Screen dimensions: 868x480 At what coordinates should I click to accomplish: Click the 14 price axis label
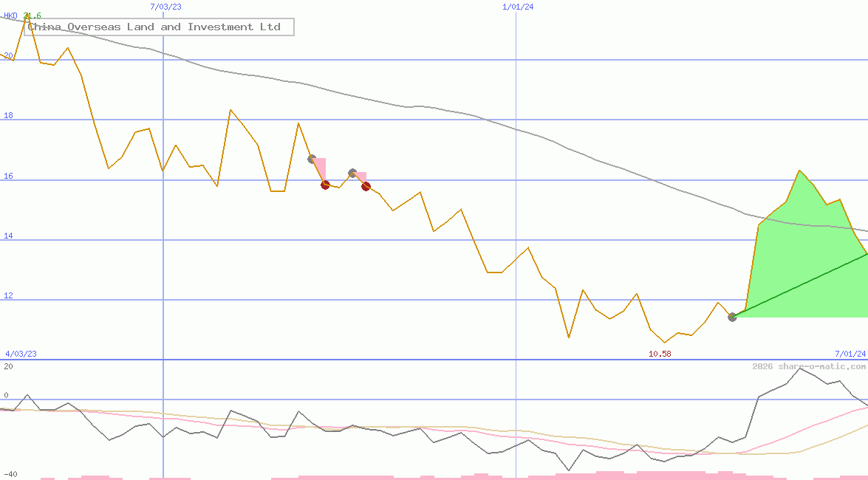[x=8, y=236]
